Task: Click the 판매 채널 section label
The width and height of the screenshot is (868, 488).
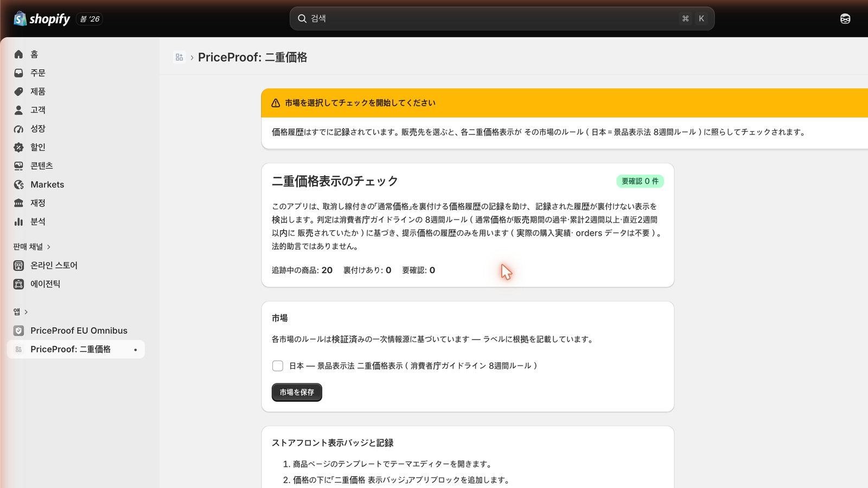Action: 28,247
